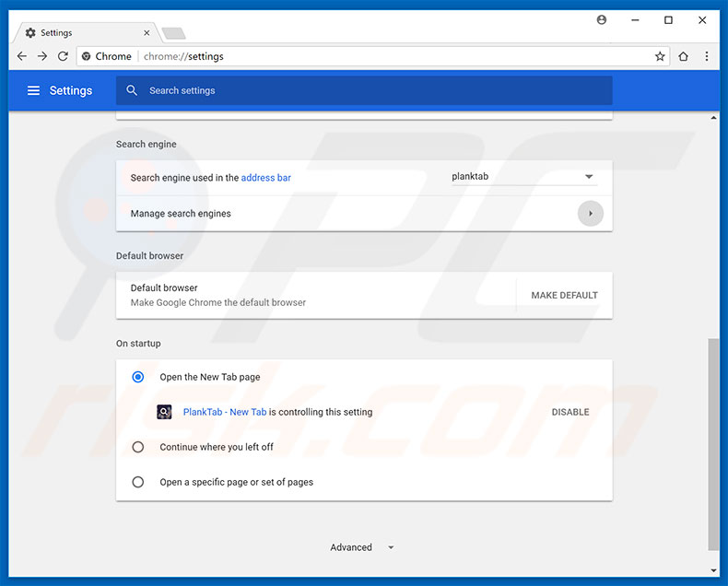Click the Manage search engines row text
The image size is (728, 586).
pos(181,214)
